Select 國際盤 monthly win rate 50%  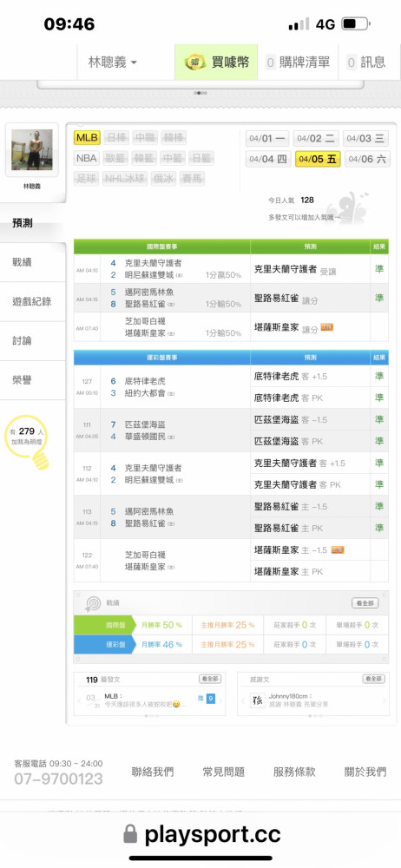pyautogui.click(x=161, y=625)
